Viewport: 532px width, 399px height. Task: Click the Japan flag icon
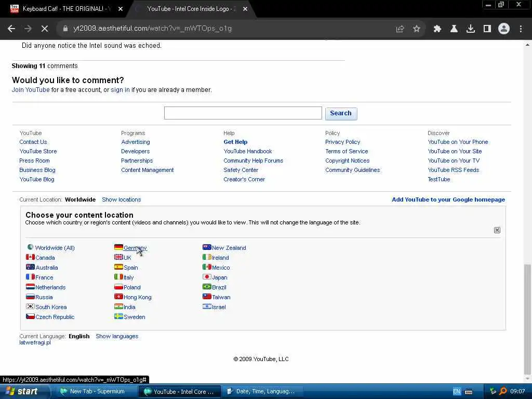(207, 277)
